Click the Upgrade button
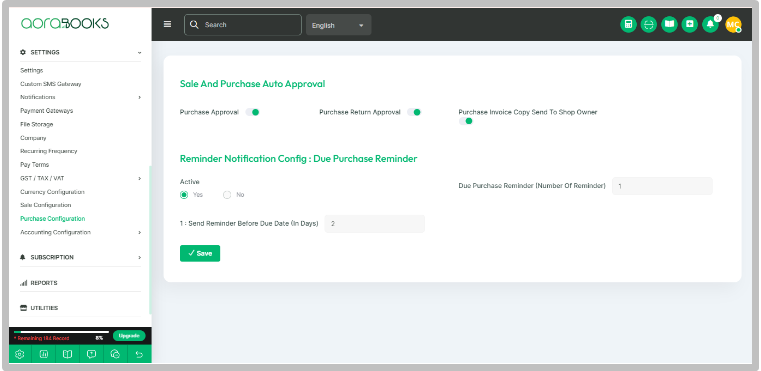761x371 pixels. click(x=129, y=336)
